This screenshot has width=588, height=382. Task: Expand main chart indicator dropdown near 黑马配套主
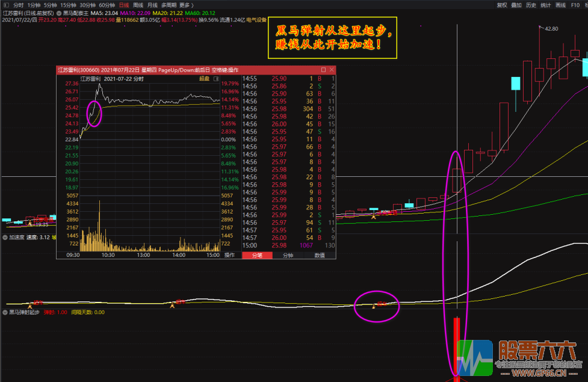click(59, 13)
